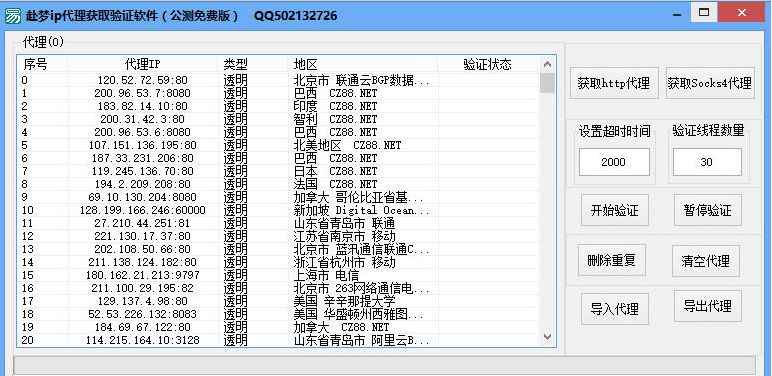This screenshot has width=772, height=376.
Task: Select proxy 211.100.29.195:82
Action: click(143, 288)
